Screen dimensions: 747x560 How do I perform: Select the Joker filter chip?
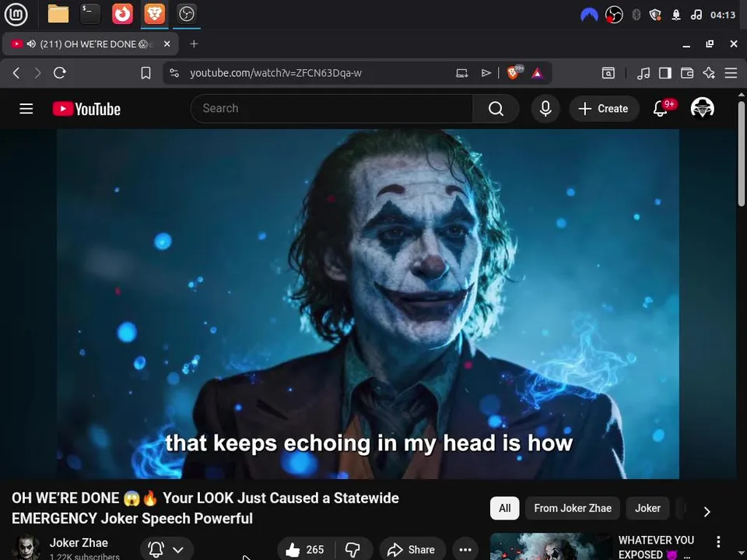coord(647,508)
